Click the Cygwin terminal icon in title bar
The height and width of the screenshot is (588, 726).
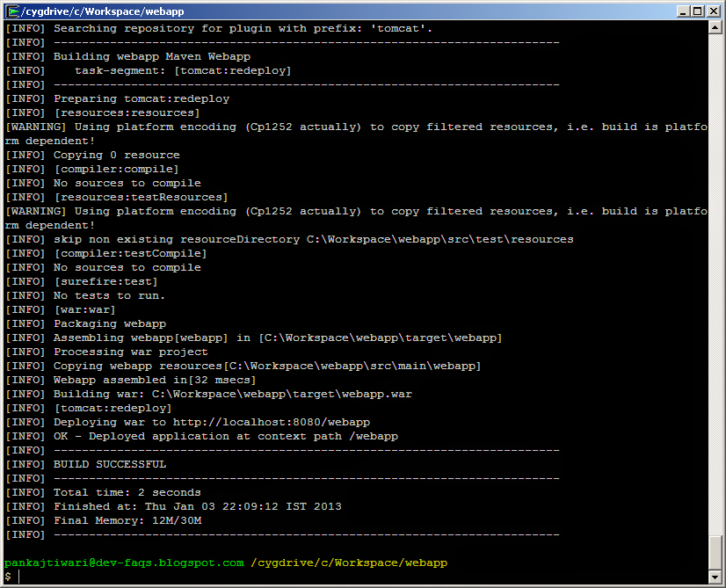12,11
